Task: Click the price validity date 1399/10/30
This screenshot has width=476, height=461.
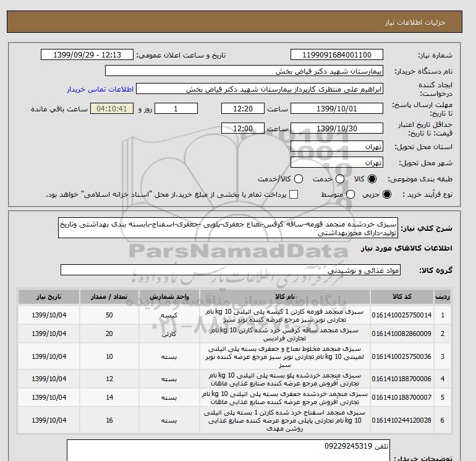Action: tap(337, 128)
